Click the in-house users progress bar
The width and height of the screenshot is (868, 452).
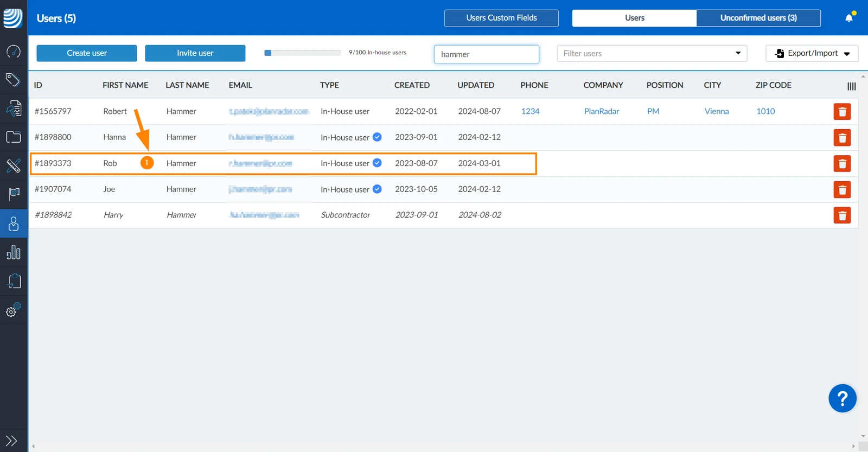click(x=302, y=53)
